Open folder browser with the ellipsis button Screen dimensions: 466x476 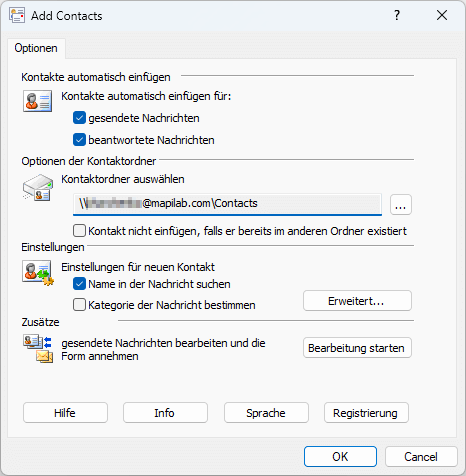[x=401, y=204]
